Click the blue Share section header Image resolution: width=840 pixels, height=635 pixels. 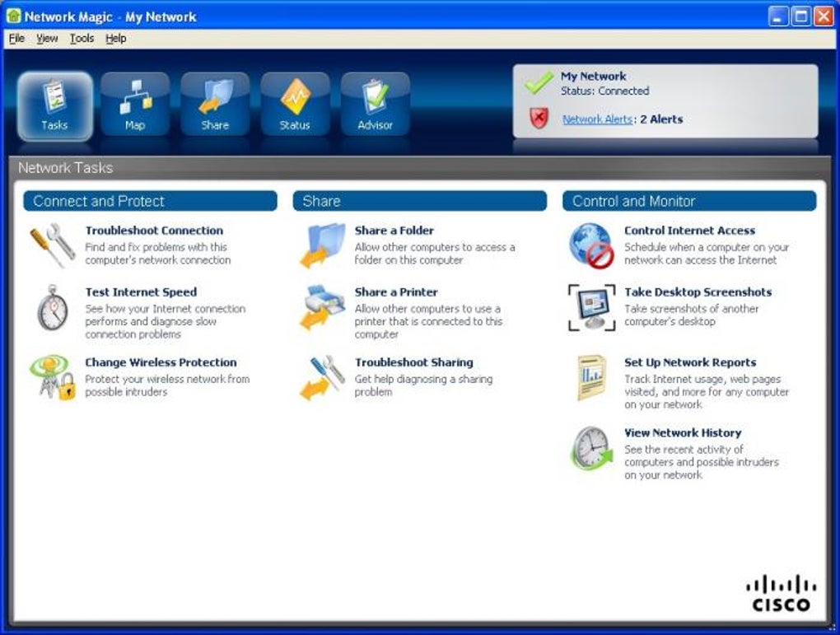pyautogui.click(x=420, y=201)
